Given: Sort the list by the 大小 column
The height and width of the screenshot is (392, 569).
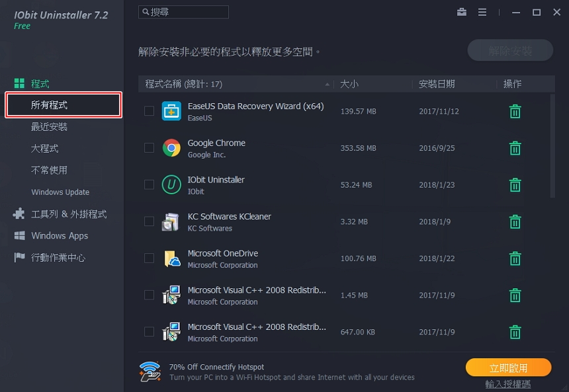Looking at the screenshot, I should 349,84.
